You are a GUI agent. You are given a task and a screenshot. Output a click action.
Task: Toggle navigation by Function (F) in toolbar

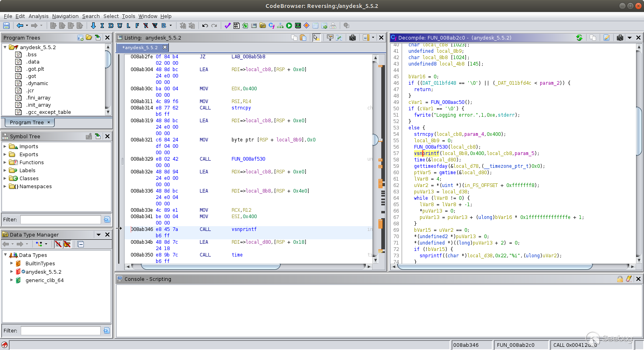(x=137, y=26)
